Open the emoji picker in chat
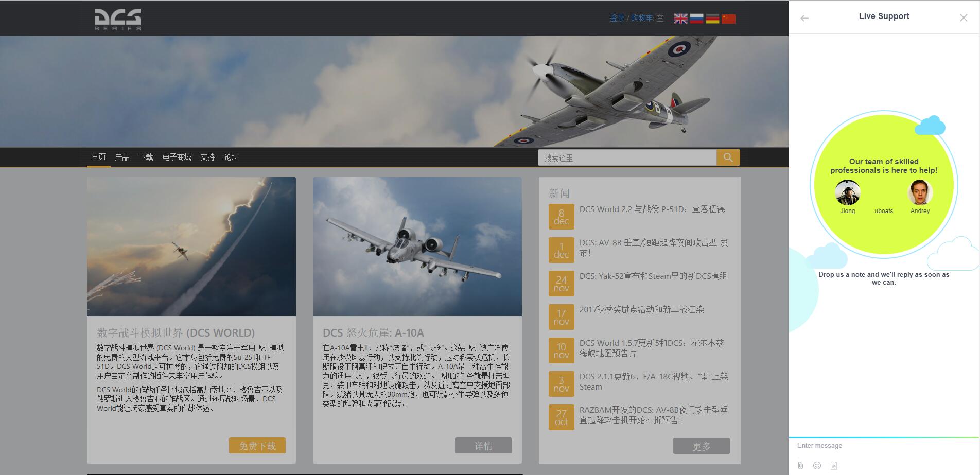980x475 pixels. (817, 465)
